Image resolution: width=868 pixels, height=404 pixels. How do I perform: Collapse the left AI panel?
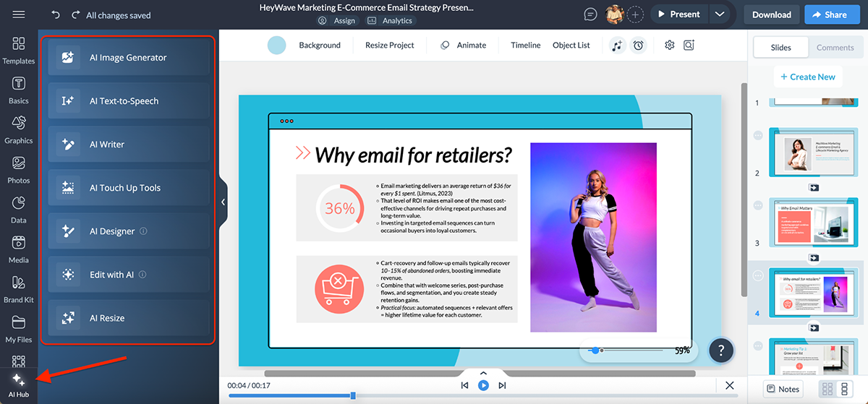223,202
